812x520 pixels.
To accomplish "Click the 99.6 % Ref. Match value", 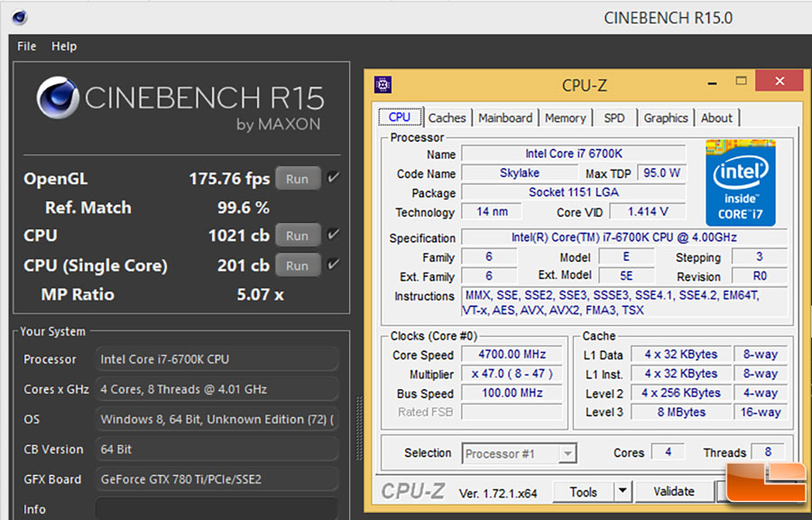I will (243, 208).
